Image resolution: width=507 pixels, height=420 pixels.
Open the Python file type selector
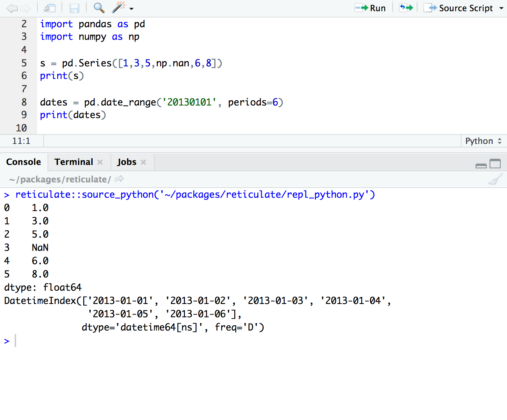483,141
